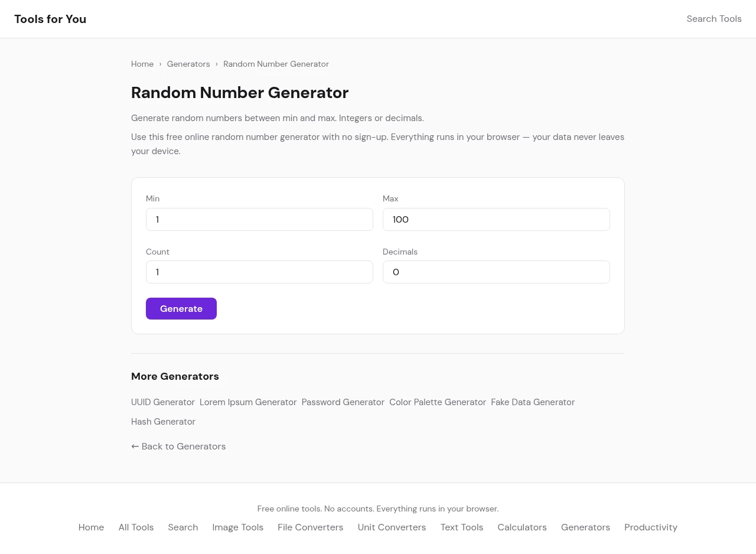Go to the Hash Generator
This screenshot has width=756, height=554.
pyautogui.click(x=163, y=422)
